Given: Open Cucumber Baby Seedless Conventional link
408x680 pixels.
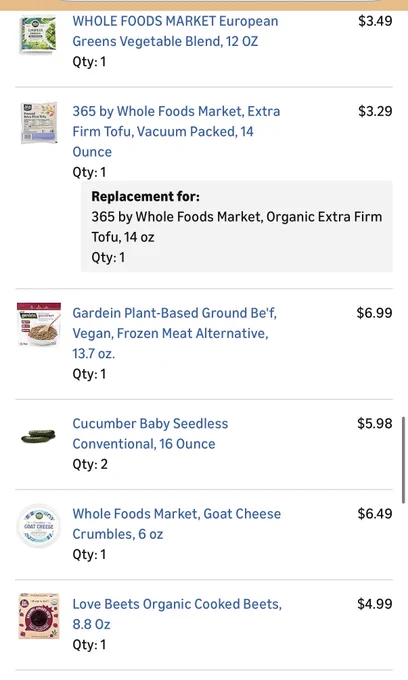Looking at the screenshot, I should pyautogui.click(x=150, y=434).
